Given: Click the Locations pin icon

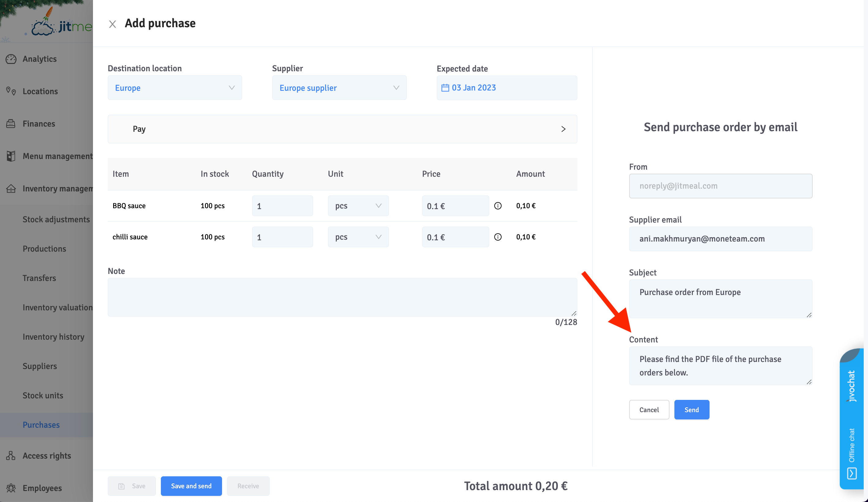Looking at the screenshot, I should 11,91.
